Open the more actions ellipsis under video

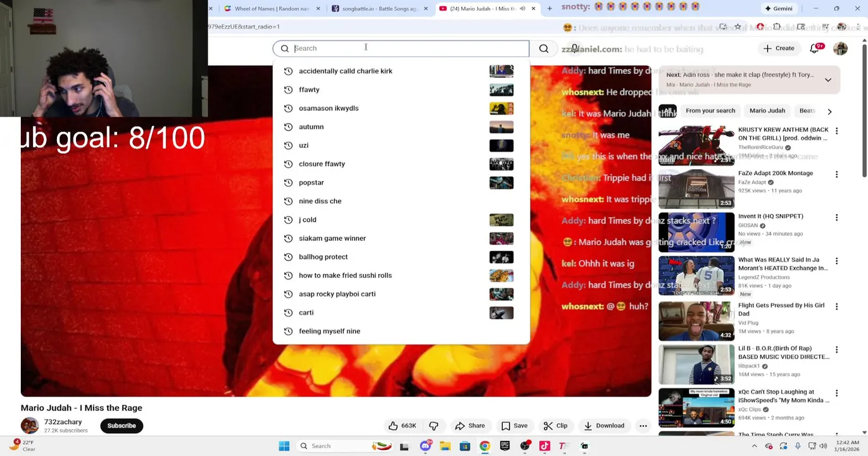pyautogui.click(x=643, y=426)
